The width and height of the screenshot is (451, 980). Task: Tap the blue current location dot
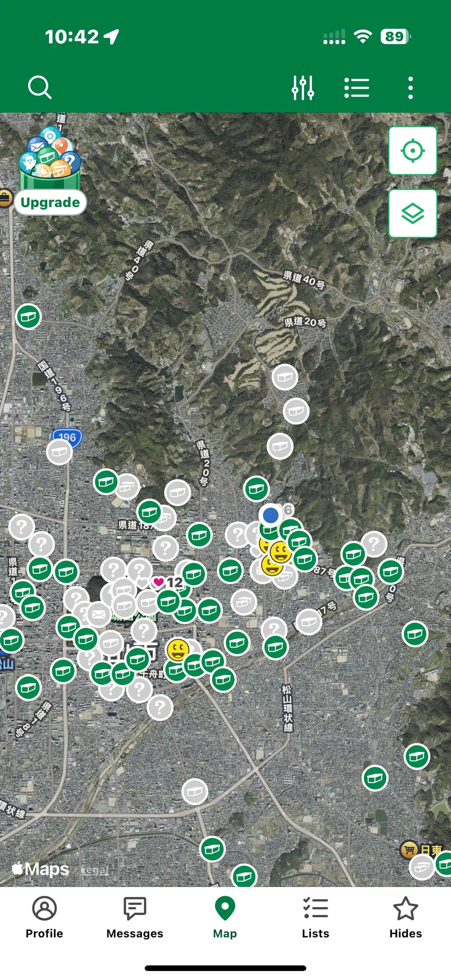coord(271,515)
